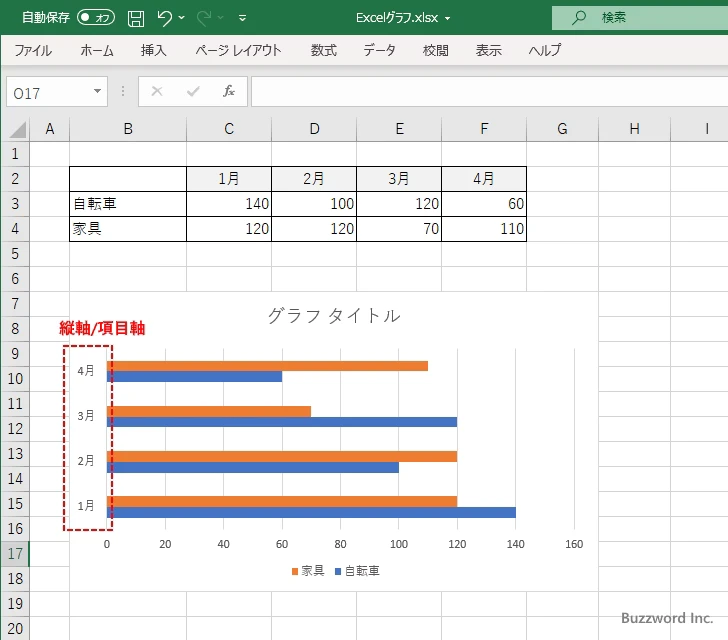The height and width of the screenshot is (640, 728).
Task: Open Customize Quick Access Toolbar dropdown
Action: pyautogui.click(x=242, y=18)
